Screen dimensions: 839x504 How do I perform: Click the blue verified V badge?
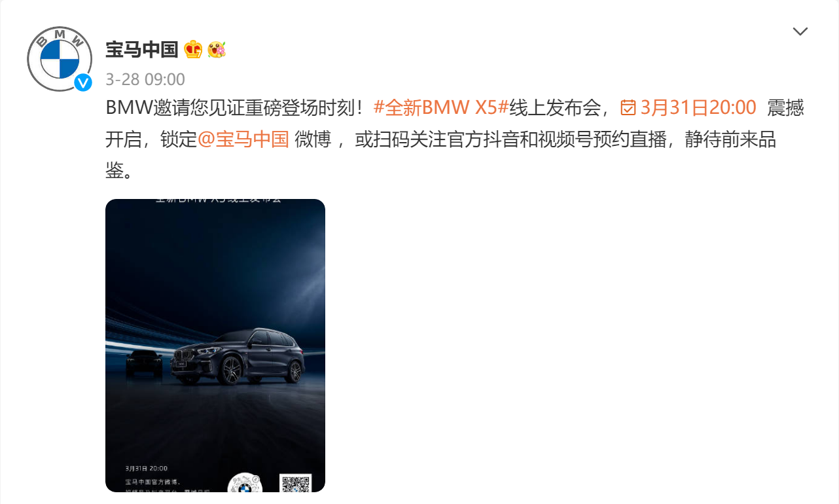pos(83,82)
